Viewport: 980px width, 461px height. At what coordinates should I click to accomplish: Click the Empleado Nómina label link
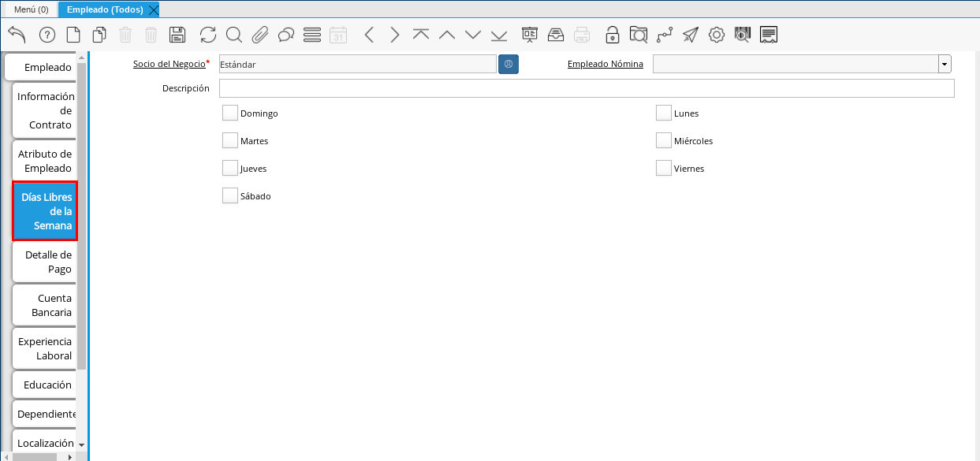coord(605,65)
